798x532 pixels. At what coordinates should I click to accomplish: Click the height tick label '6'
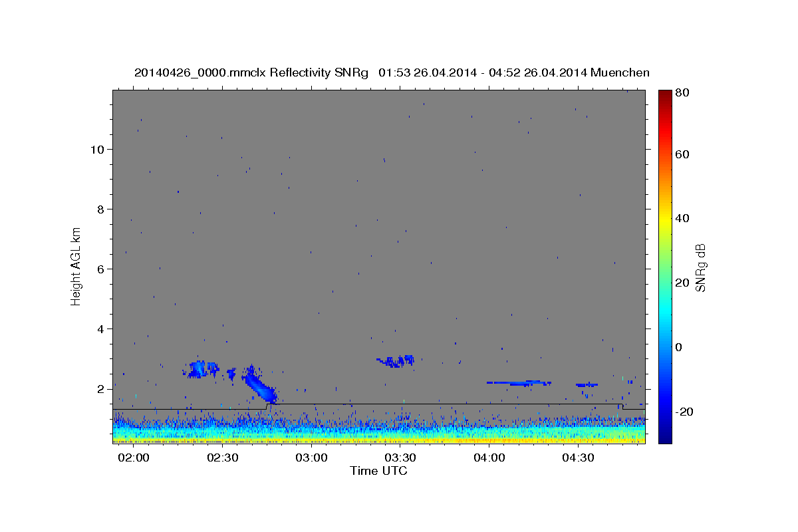[100, 269]
